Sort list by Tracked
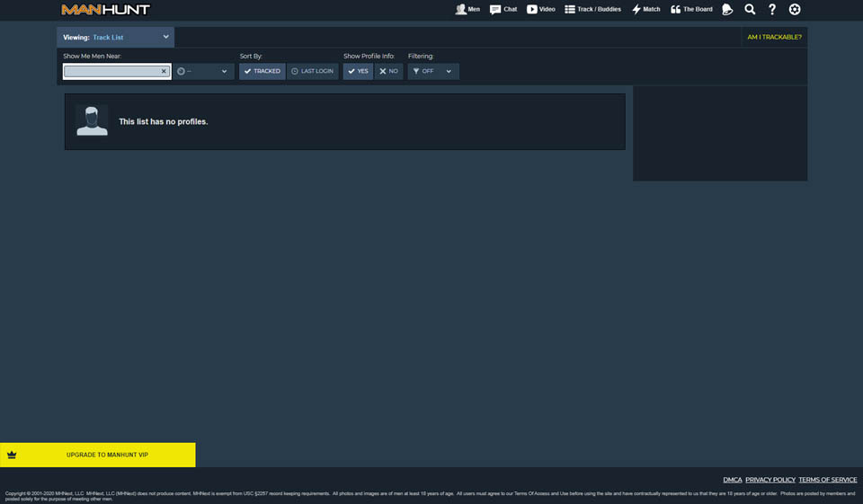863x504 pixels. tap(262, 71)
